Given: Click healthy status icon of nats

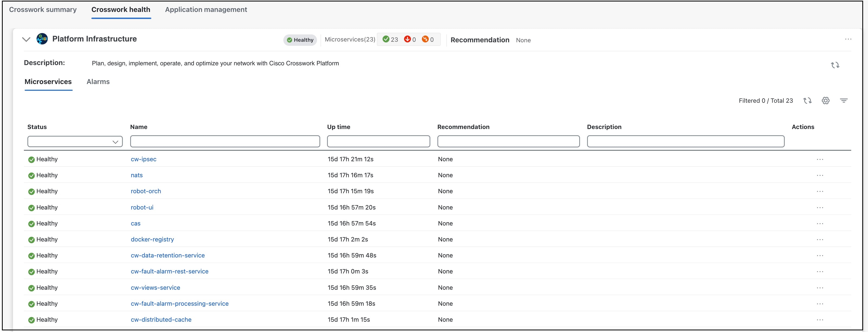Looking at the screenshot, I should [x=31, y=175].
